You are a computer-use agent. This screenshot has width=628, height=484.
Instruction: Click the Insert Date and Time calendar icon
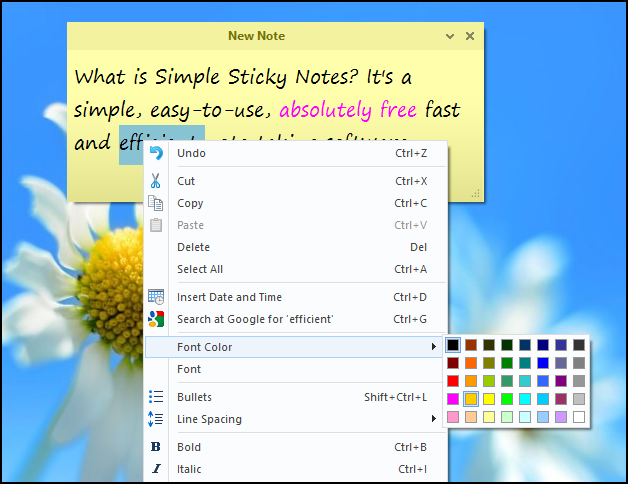click(x=156, y=297)
